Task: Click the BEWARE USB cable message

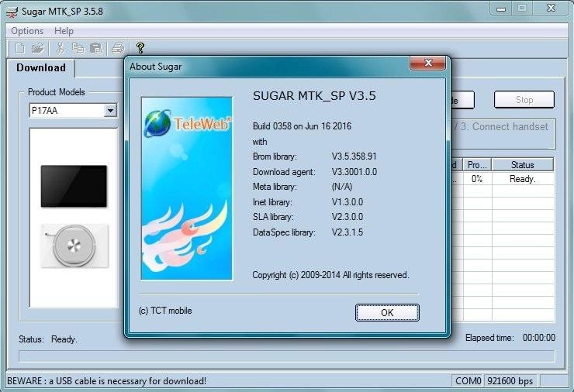Action: tap(106, 381)
